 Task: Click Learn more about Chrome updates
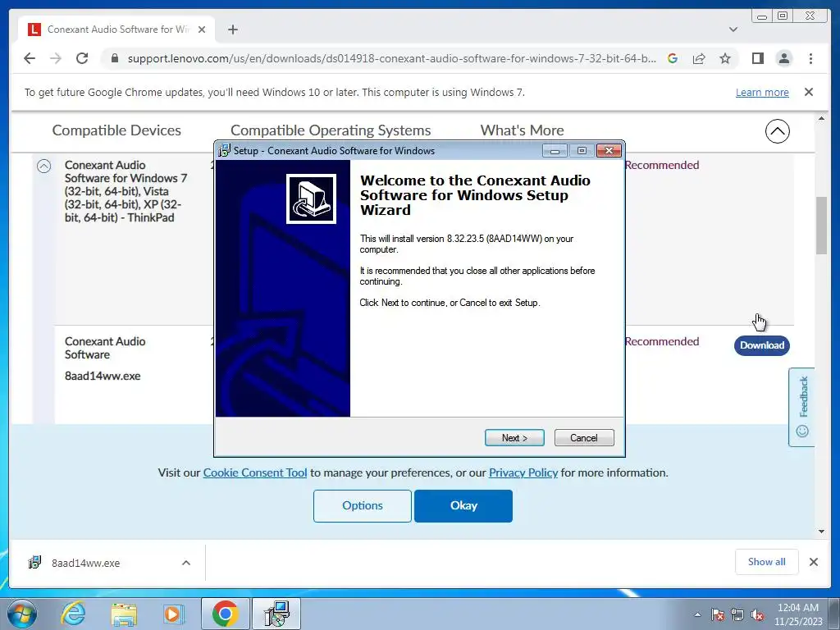click(x=762, y=92)
